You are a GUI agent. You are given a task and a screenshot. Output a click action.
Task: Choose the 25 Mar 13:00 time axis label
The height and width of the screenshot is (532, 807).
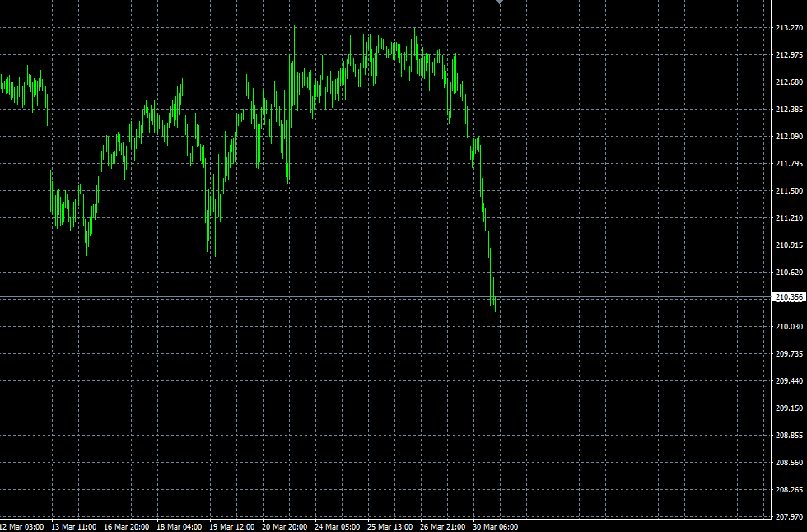pos(390,527)
